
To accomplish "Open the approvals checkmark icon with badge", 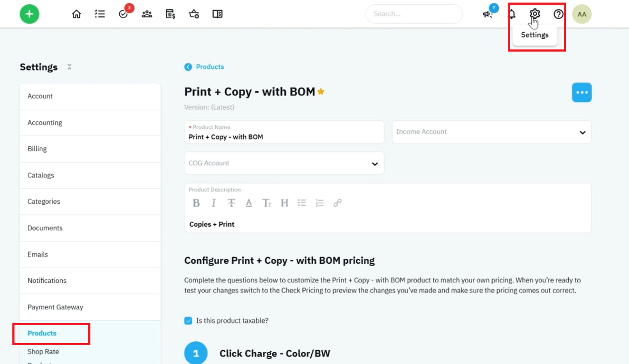I will point(124,13).
